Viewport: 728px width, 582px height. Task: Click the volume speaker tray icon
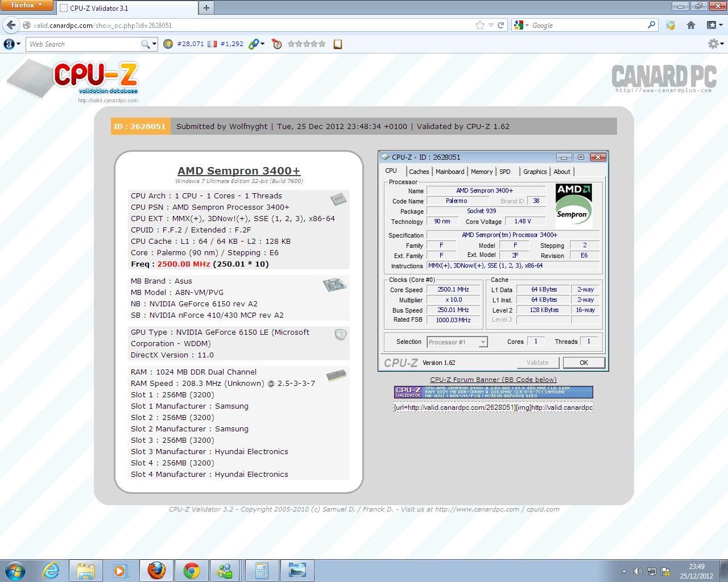(638, 571)
